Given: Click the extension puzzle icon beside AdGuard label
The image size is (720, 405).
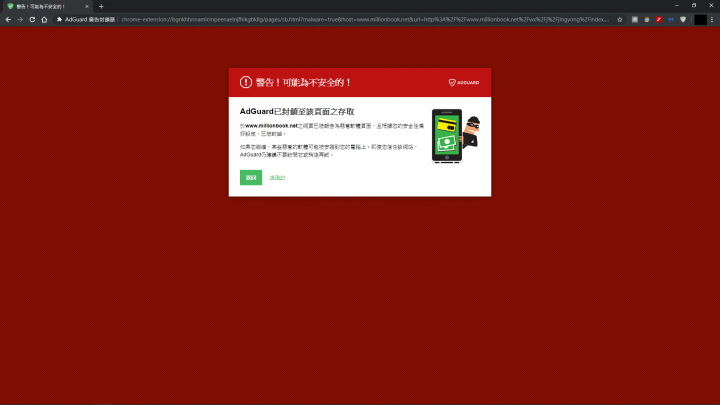Looking at the screenshot, I should pos(59,20).
